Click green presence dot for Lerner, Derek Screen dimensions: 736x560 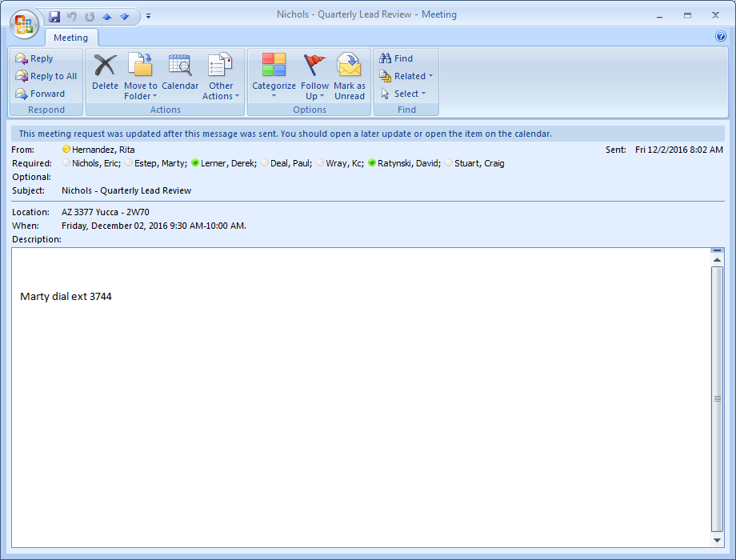195,163
